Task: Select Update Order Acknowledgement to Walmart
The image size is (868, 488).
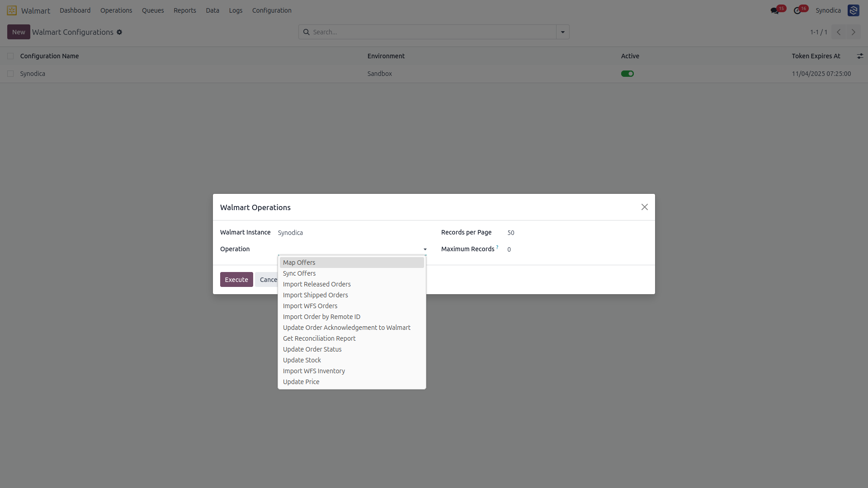Action: 352,328
